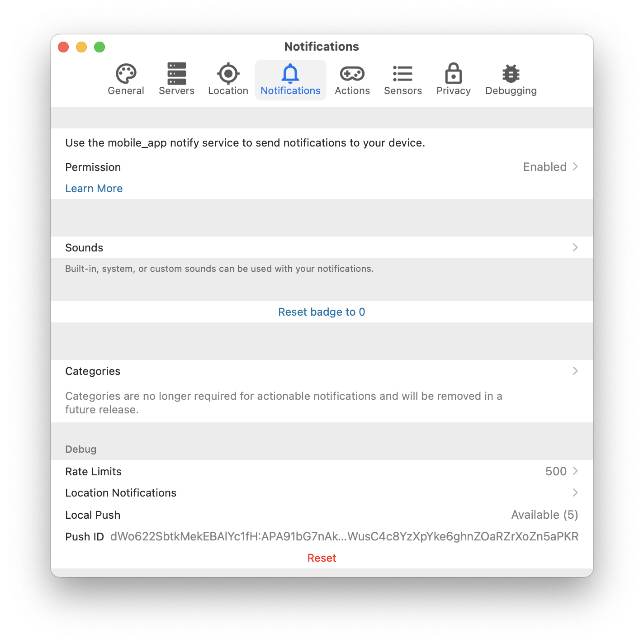This screenshot has width=644, height=644.
Task: Open the Location crosshair icon tab
Action: [228, 80]
